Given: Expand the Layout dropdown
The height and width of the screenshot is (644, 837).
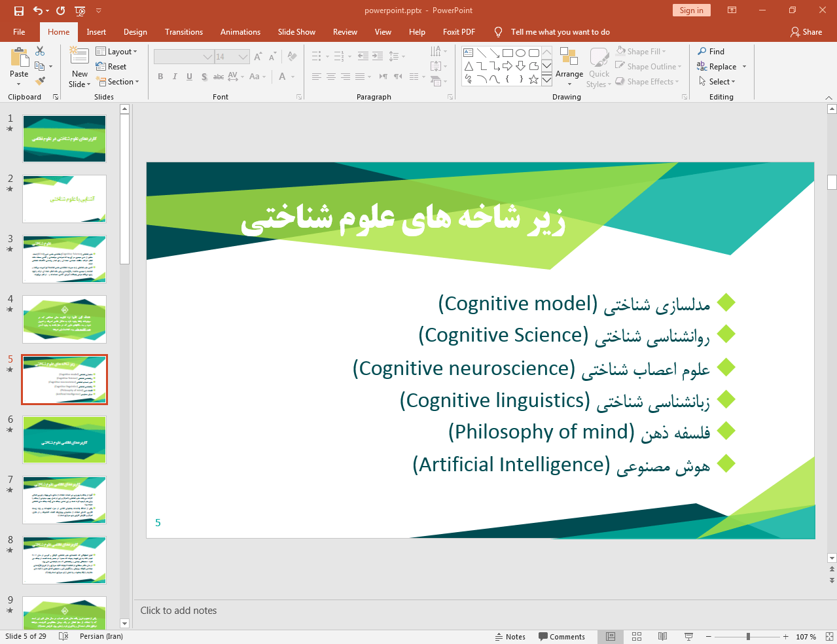Looking at the screenshot, I should coord(116,52).
